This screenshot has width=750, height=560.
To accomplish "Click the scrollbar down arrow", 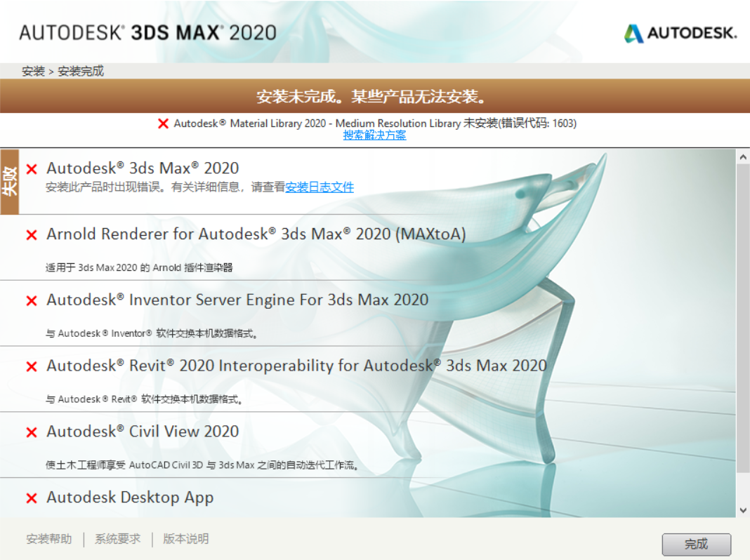I will pos(743,510).
